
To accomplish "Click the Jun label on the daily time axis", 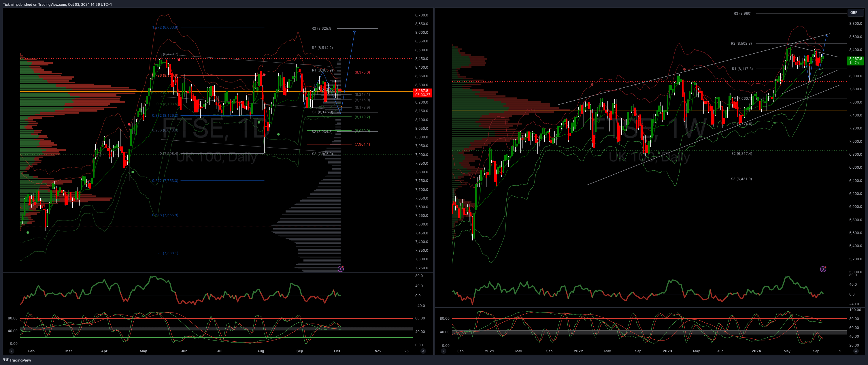I will pyautogui.click(x=184, y=351).
